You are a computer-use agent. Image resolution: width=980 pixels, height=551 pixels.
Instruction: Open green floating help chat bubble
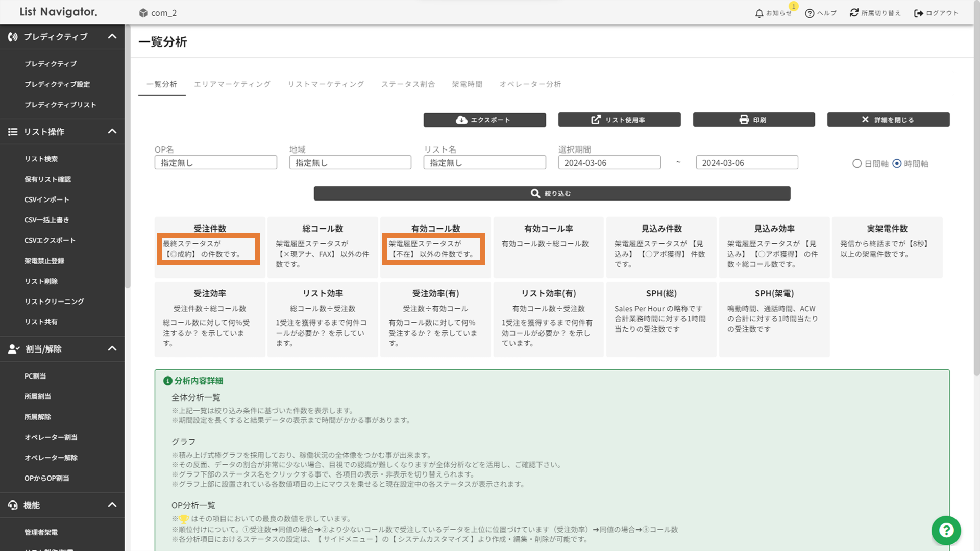[946, 531]
